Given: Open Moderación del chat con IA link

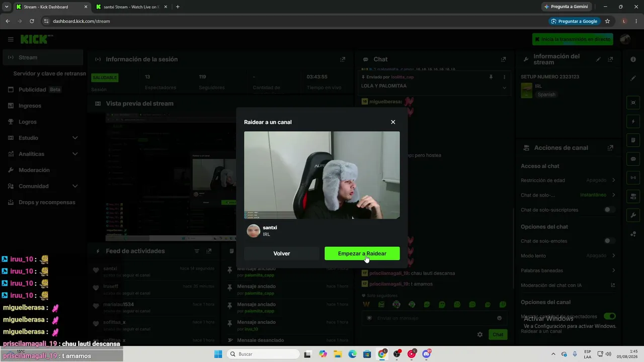Looking at the screenshot, I should tap(568, 285).
